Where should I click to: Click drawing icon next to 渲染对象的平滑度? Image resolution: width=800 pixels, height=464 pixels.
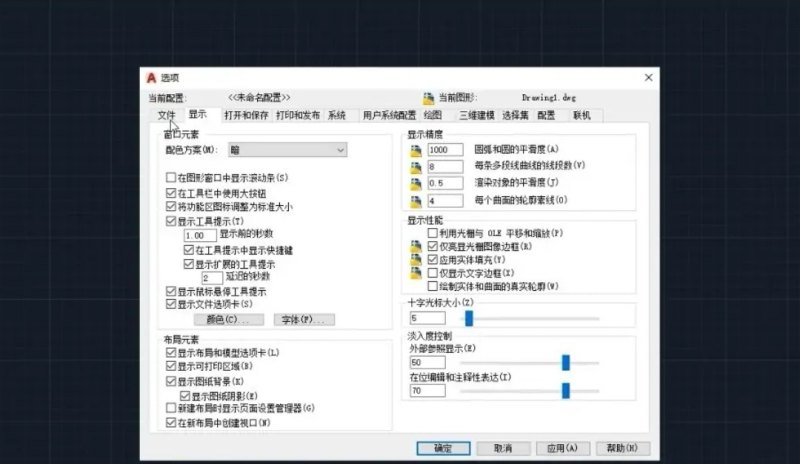click(416, 183)
